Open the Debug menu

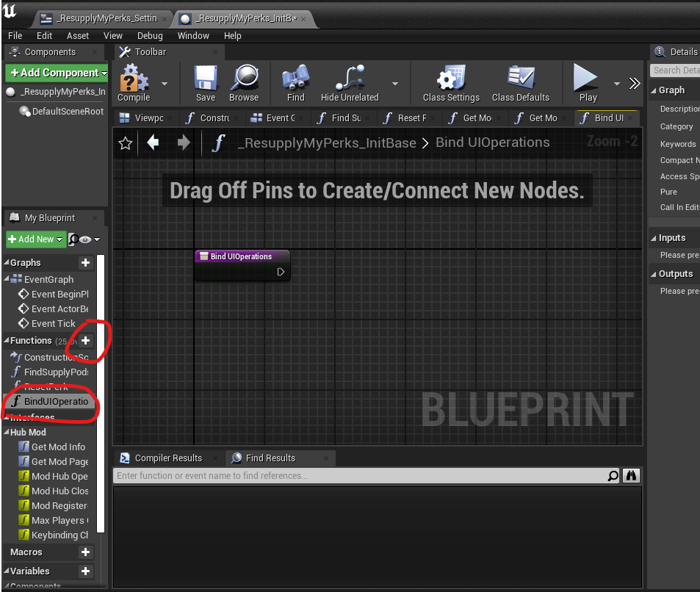(x=150, y=36)
